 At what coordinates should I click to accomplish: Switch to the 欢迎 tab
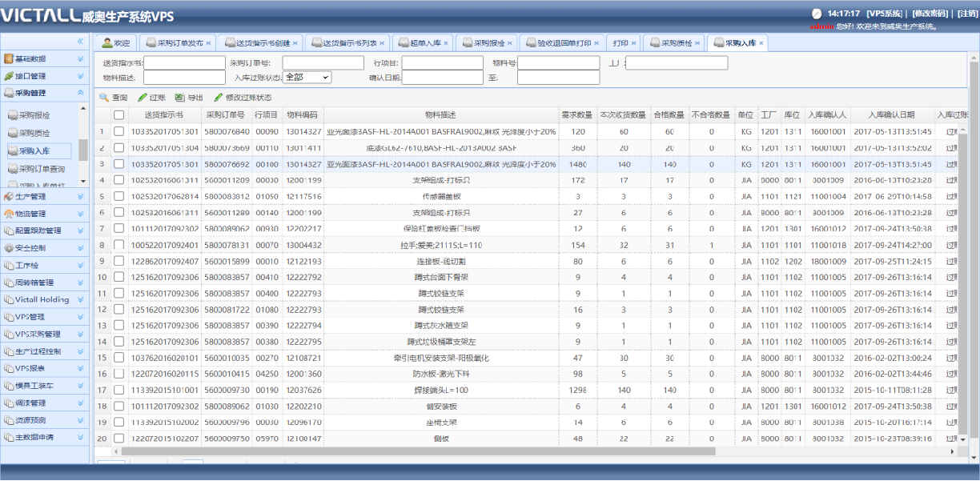point(115,43)
